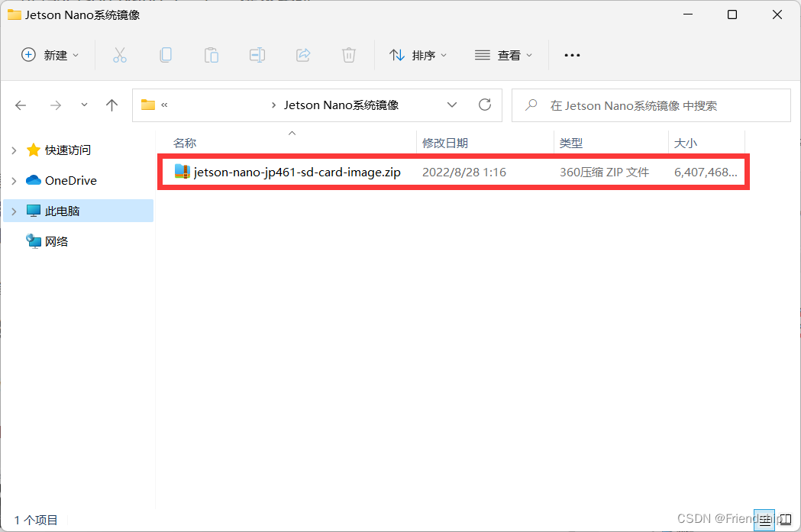Click the search magnifier icon
Screen dimensions: 801x532
[531, 105]
